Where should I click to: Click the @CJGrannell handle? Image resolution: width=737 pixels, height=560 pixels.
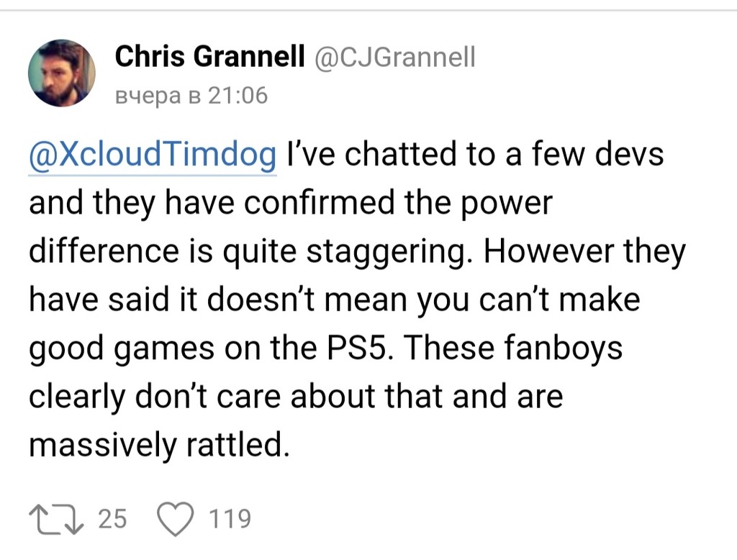pyautogui.click(x=394, y=57)
